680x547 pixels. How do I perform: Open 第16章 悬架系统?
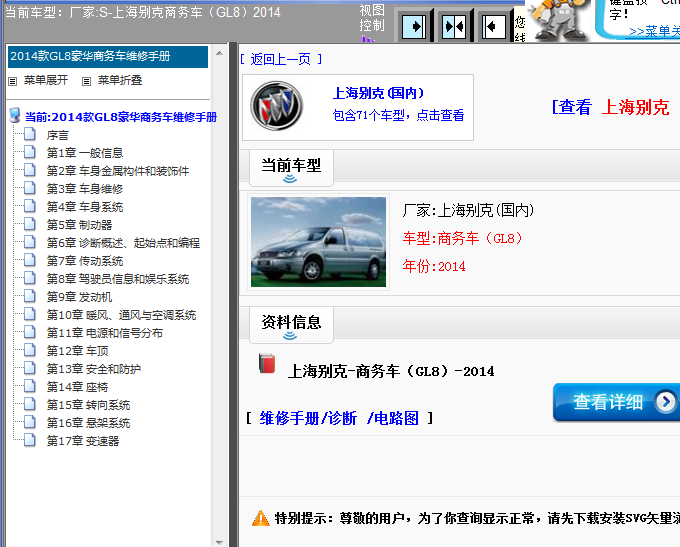point(88,423)
